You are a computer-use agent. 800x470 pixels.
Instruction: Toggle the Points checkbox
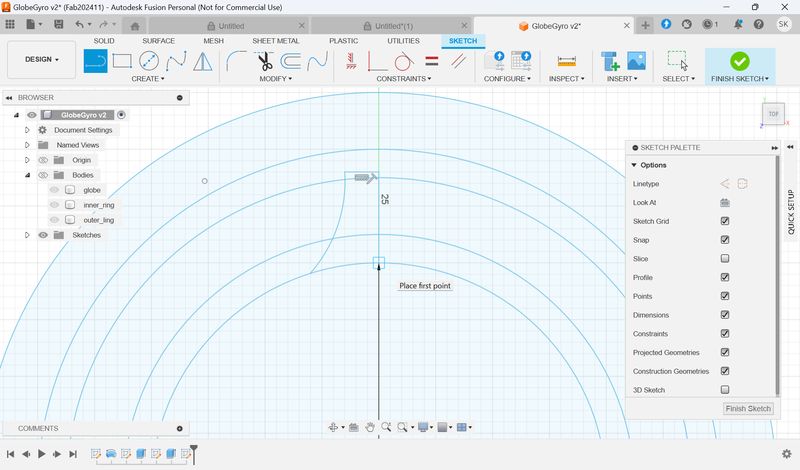coord(724,296)
